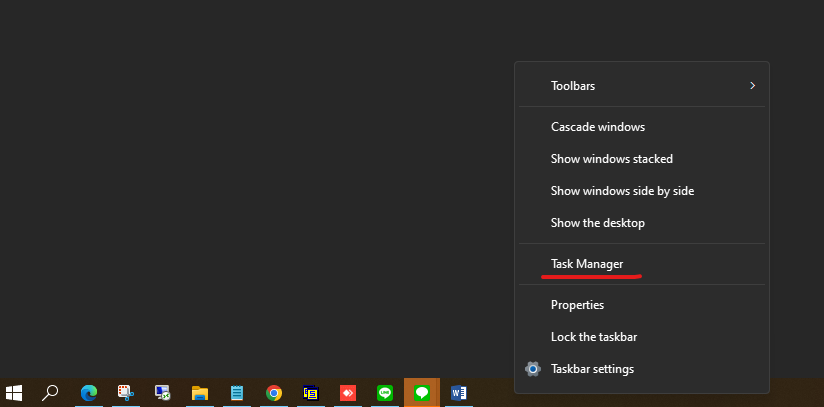Select Show the desktop
The image size is (824, 407).
[x=597, y=222]
